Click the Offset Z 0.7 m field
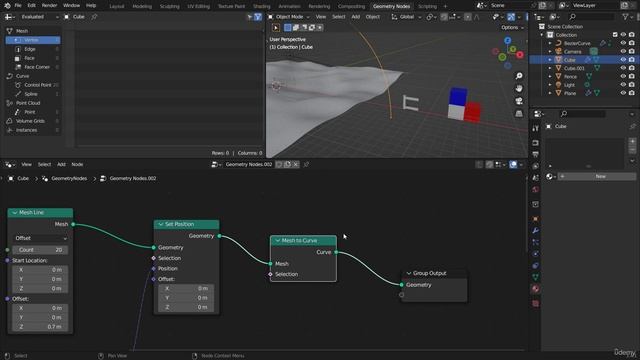Image resolution: width=640 pixels, height=360 pixels. 40,327
